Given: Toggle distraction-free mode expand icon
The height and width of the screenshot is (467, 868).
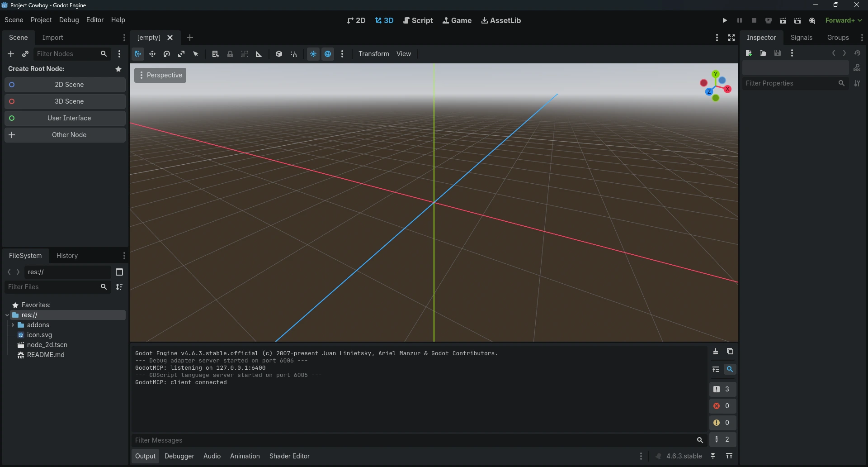Looking at the screenshot, I should 731,38.
